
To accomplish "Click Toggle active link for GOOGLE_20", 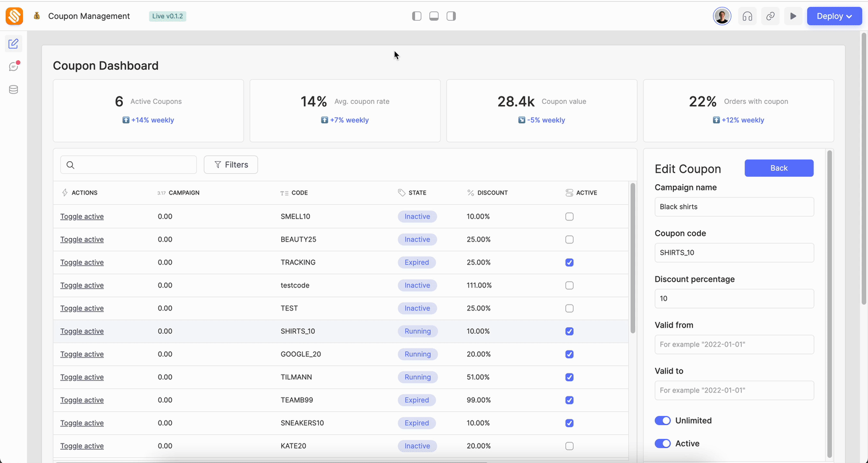I will pos(82,354).
